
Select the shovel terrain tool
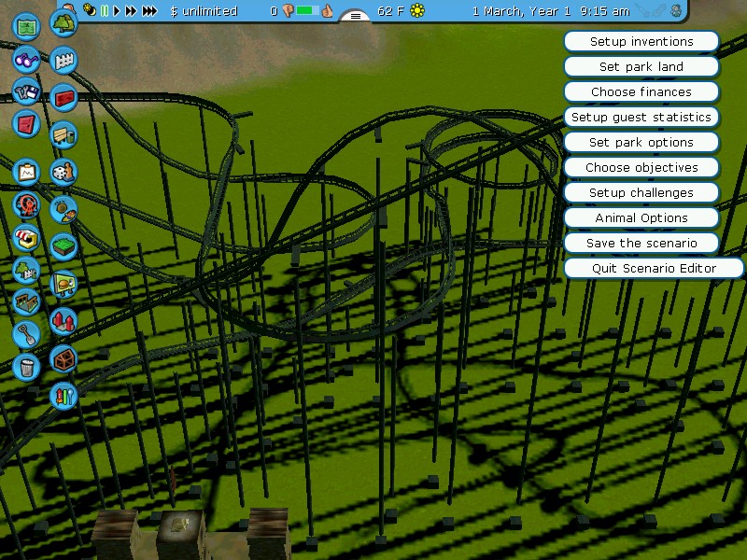(x=26, y=333)
